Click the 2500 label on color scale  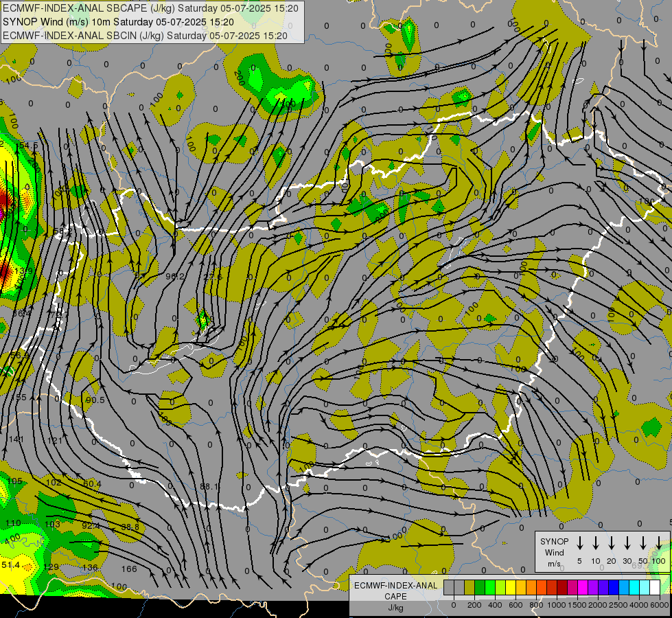[618, 605]
